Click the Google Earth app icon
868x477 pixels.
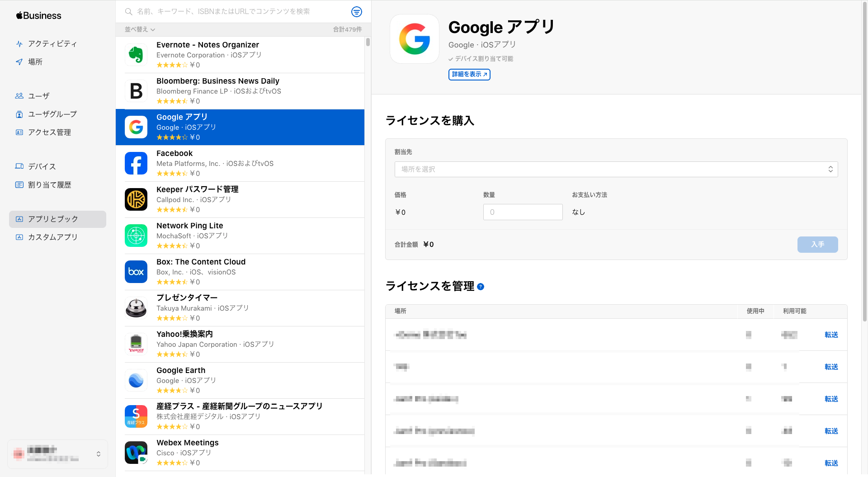[x=136, y=380]
